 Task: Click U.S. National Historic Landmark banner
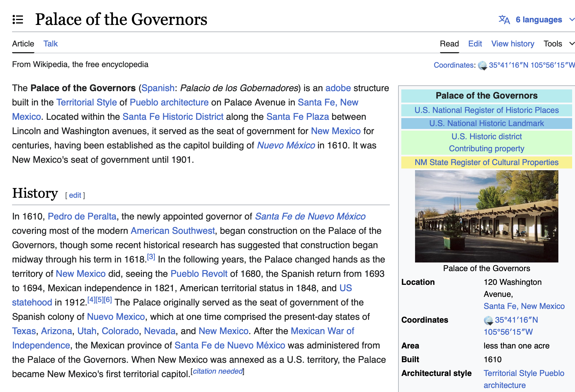coord(486,123)
